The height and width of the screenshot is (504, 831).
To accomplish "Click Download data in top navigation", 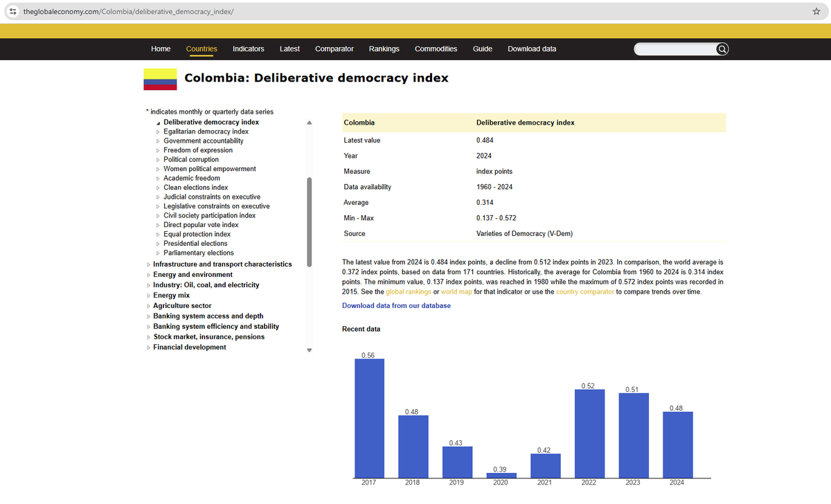I will [x=532, y=48].
